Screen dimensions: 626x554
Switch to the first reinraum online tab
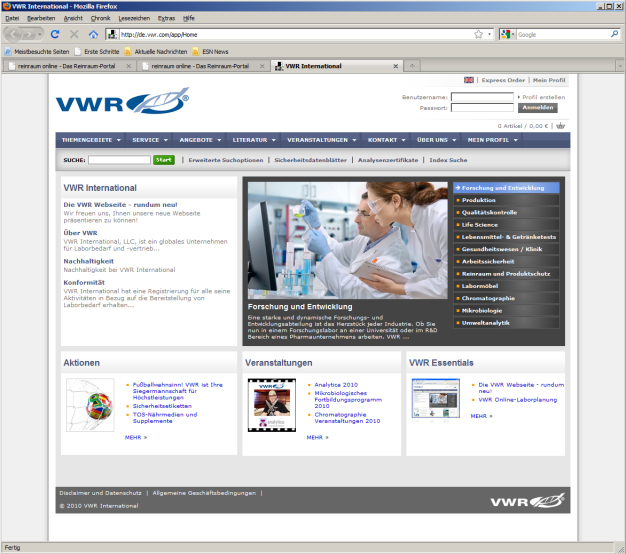(x=69, y=66)
